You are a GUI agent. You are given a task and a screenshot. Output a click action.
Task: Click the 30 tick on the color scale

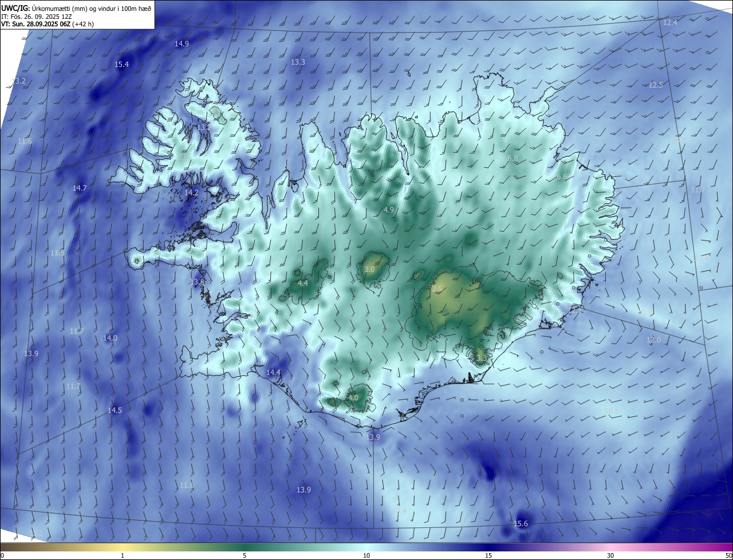(x=610, y=555)
